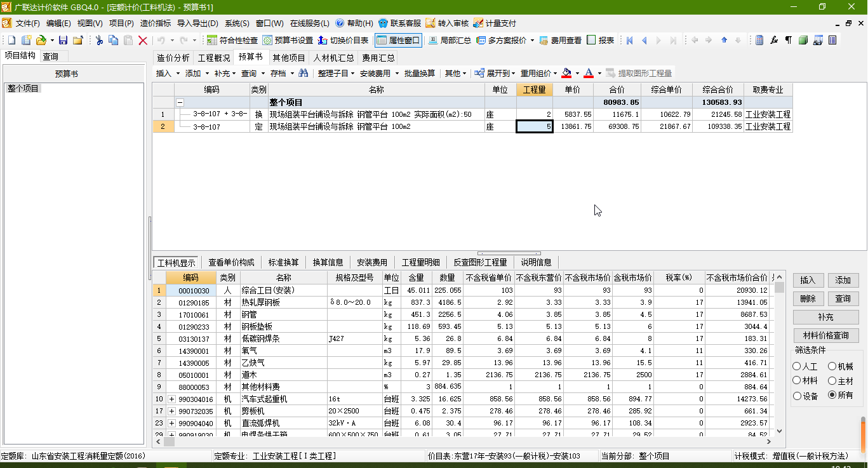The image size is (868, 468).
Task: Click 局部汇总 partial summary
Action: click(450, 40)
